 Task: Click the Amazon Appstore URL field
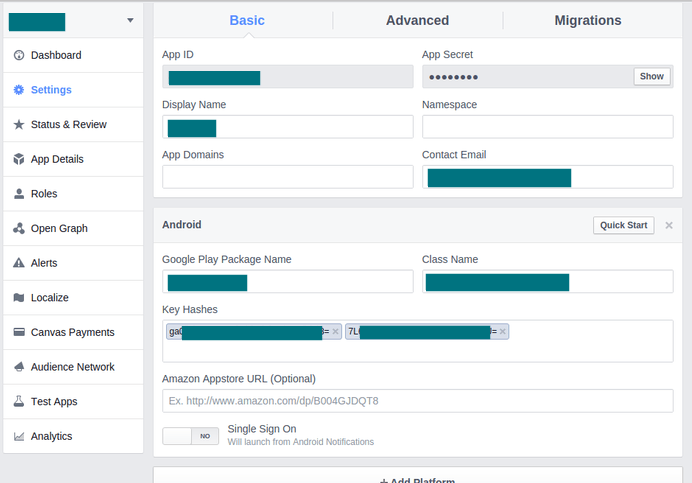[x=417, y=401]
